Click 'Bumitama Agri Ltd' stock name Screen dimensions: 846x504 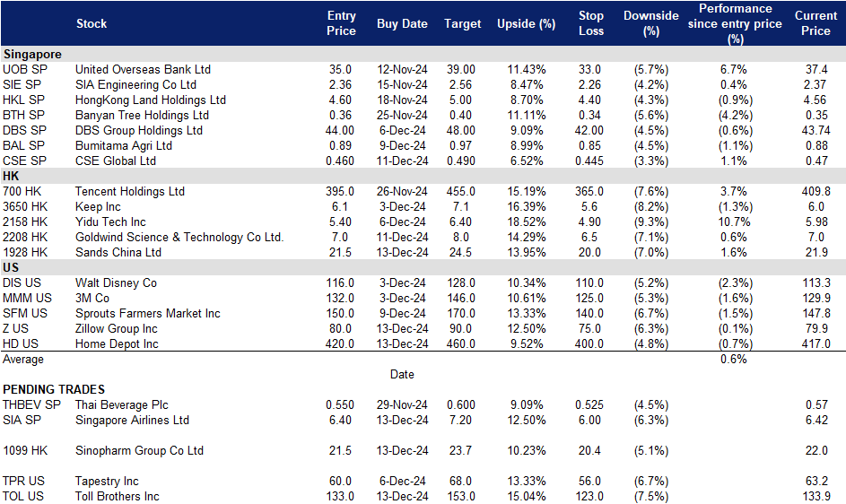point(124,145)
